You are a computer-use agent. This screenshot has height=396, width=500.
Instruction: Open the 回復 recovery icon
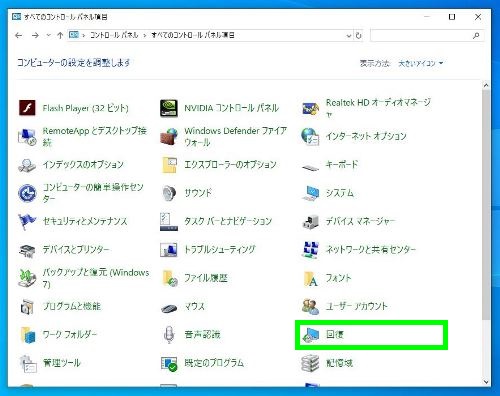310,335
